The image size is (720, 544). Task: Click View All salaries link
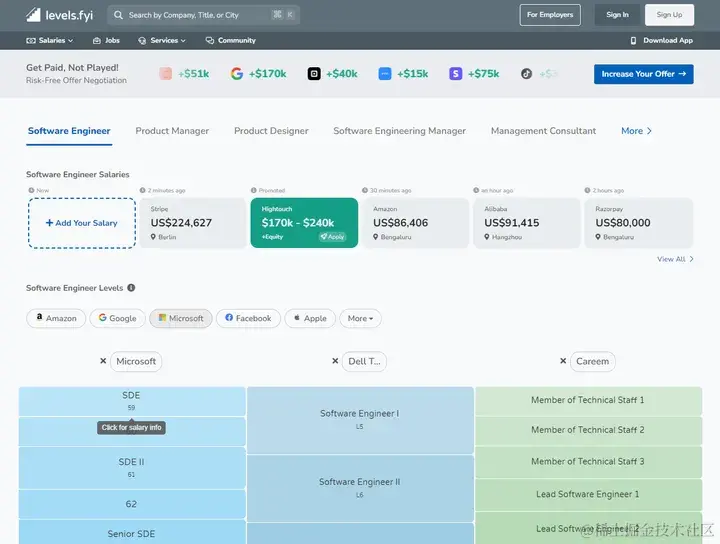coord(675,259)
